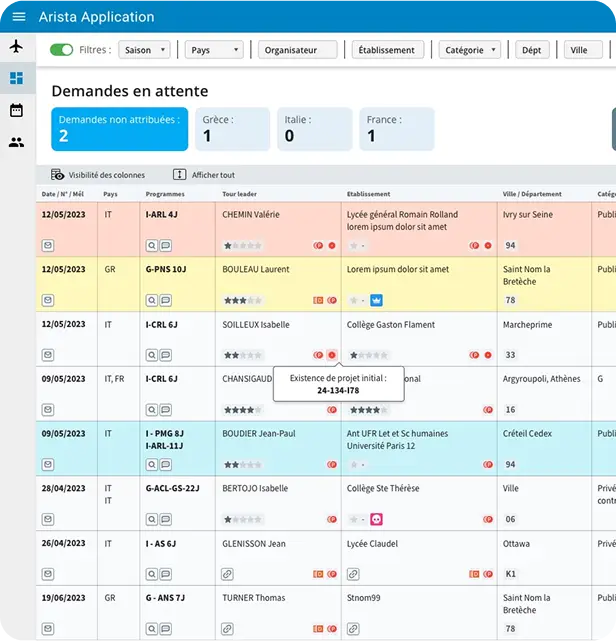The image size is (616, 641).
Task: Click blue crown icon in Lorem ipsum row
Action: point(376,300)
